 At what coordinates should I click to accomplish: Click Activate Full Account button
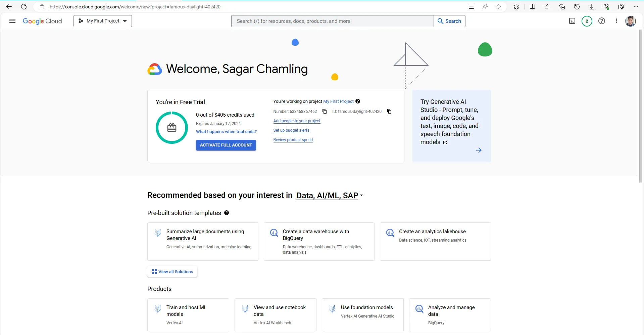pyautogui.click(x=226, y=145)
